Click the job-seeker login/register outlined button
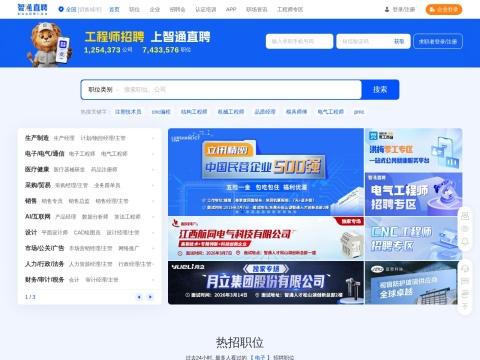 pyautogui.click(x=438, y=41)
